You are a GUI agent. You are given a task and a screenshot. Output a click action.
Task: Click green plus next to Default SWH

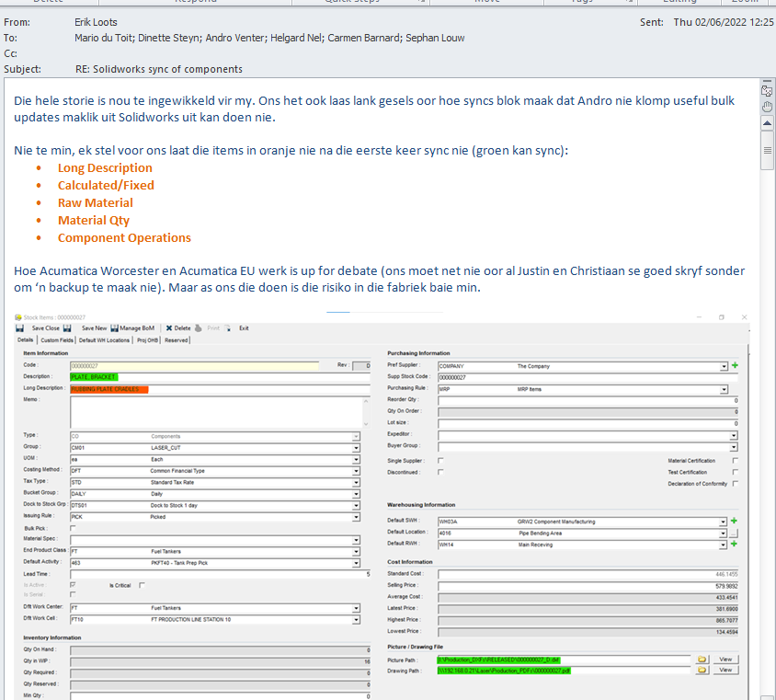point(735,522)
